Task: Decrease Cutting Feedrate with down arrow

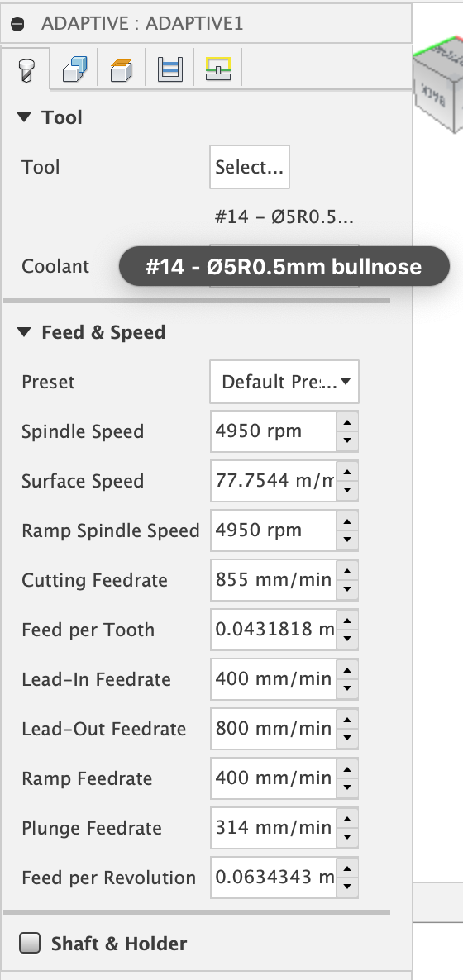Action: pyautogui.click(x=347, y=590)
